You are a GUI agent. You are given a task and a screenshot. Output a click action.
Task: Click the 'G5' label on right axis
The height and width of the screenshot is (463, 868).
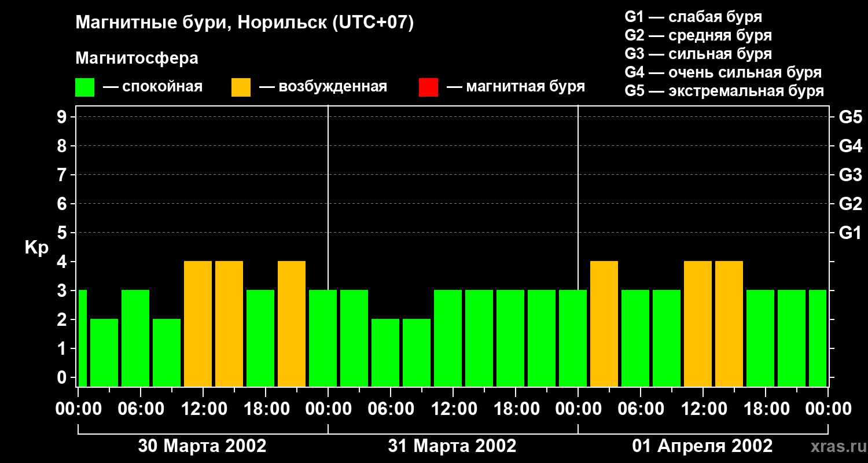pyautogui.click(x=851, y=117)
